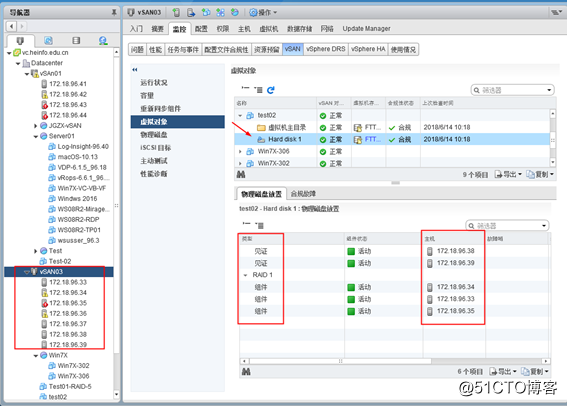The width and height of the screenshot is (567, 406).
Task: Click the New vApp toolbar icon
Action: click(x=220, y=13)
